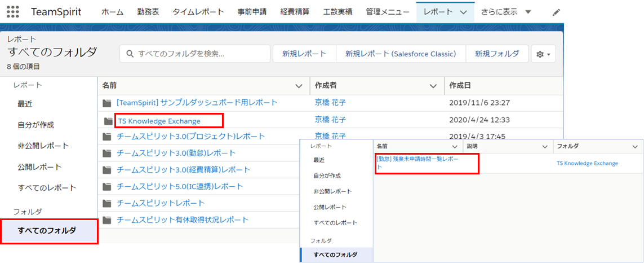This screenshot has width=644, height=263.
Task: Open 作成者 column chevron
Action: click(433, 86)
